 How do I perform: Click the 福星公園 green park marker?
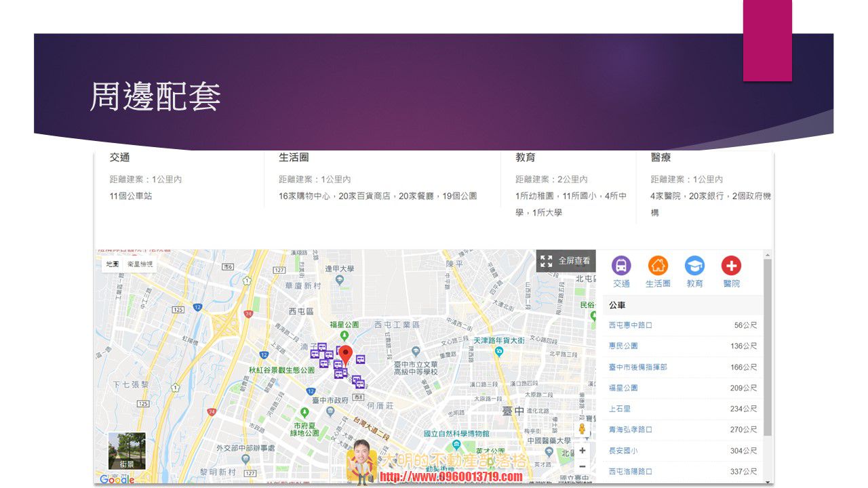pos(344,335)
